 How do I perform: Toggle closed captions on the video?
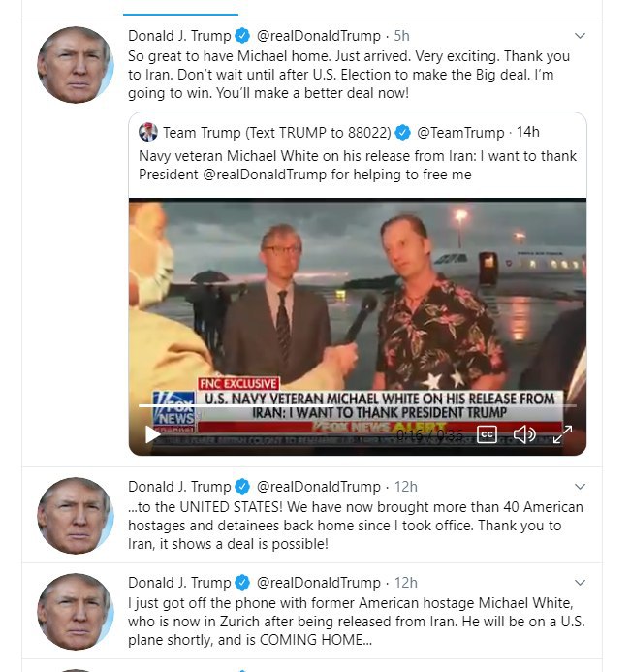487,434
